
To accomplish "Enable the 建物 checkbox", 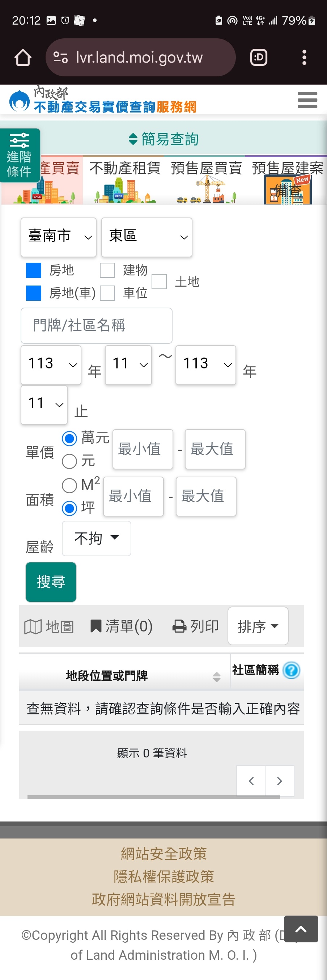I will 107,270.
